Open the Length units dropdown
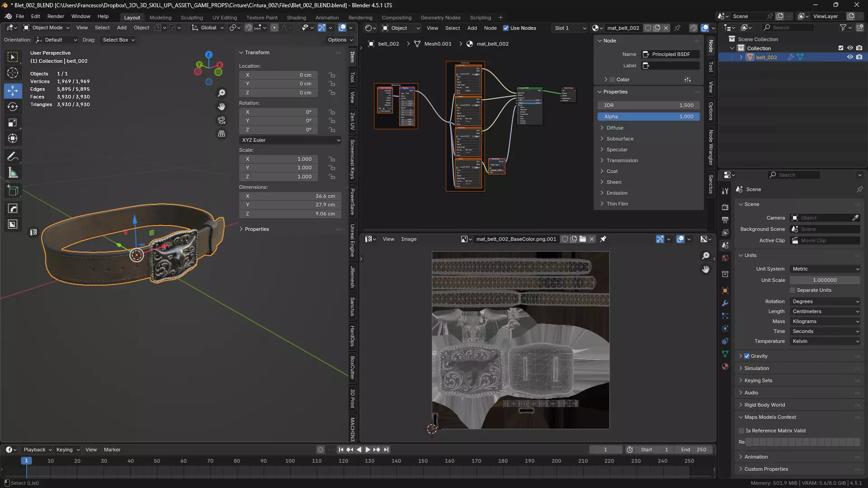 (825, 311)
